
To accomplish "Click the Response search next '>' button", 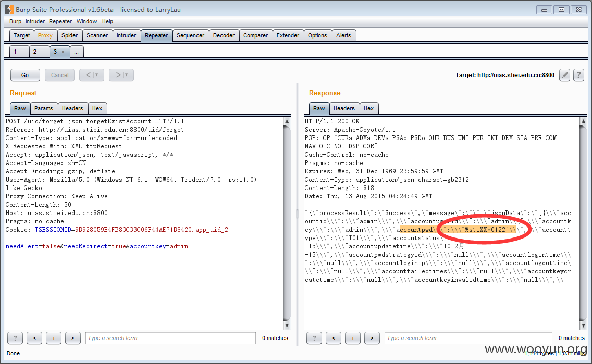I will (x=372, y=338).
